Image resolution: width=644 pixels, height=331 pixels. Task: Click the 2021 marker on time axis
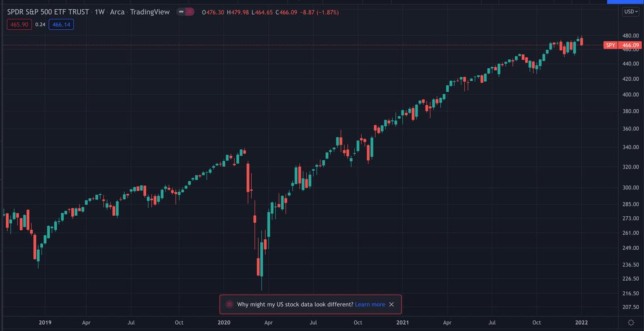coord(403,322)
